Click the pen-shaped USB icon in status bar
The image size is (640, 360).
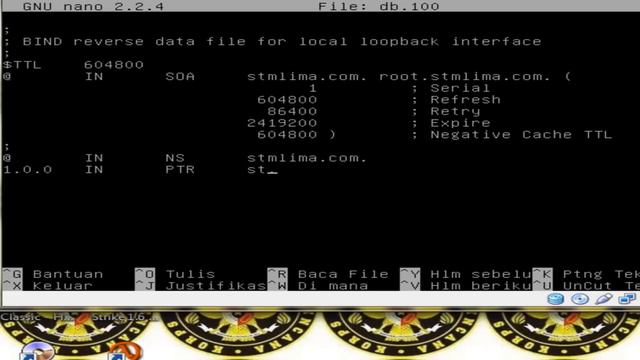(604, 299)
